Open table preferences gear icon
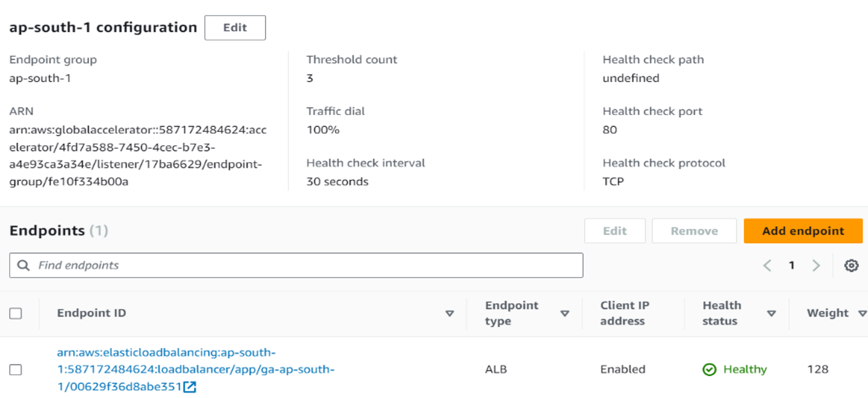The image size is (868, 398). click(x=851, y=265)
